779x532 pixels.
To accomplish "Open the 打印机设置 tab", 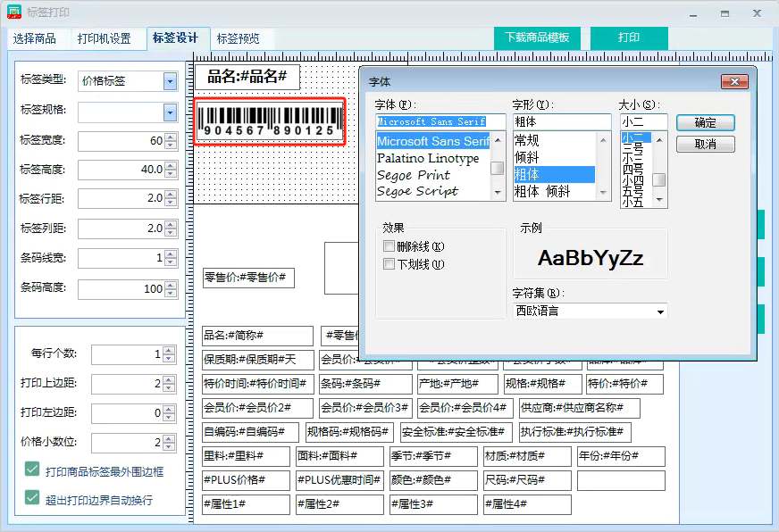I will tap(104, 38).
